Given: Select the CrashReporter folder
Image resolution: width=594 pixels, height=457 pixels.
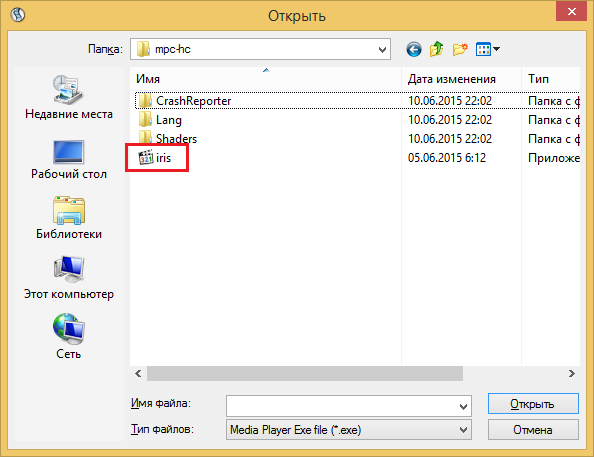Looking at the screenshot, I should tap(184, 101).
